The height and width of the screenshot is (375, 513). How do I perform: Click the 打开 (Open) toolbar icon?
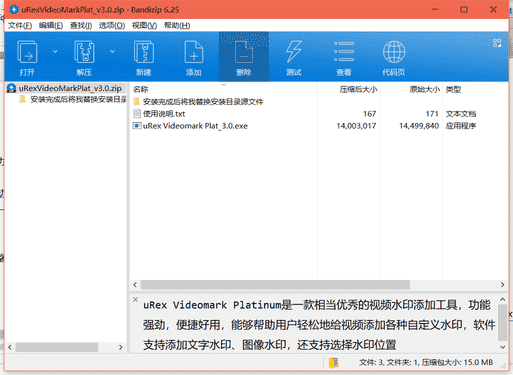[x=27, y=51]
